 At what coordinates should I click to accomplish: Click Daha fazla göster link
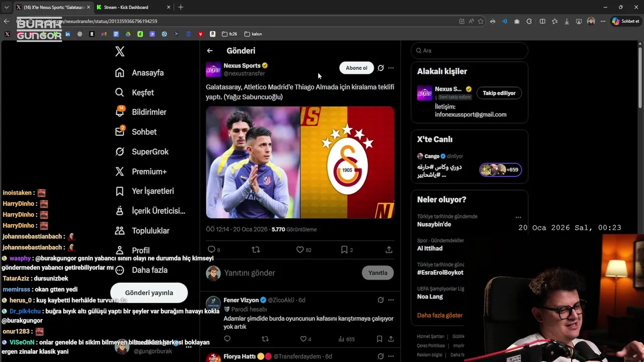tap(440, 315)
